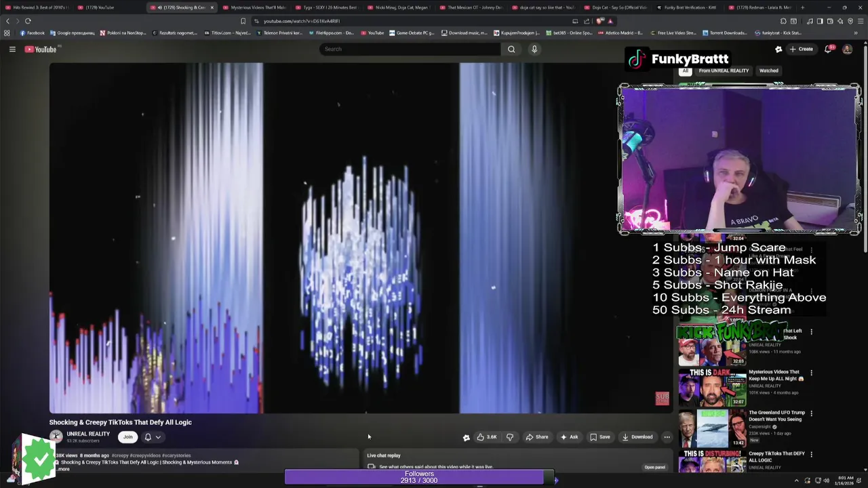Open the YouTube guide hamburger menu

coord(12,49)
